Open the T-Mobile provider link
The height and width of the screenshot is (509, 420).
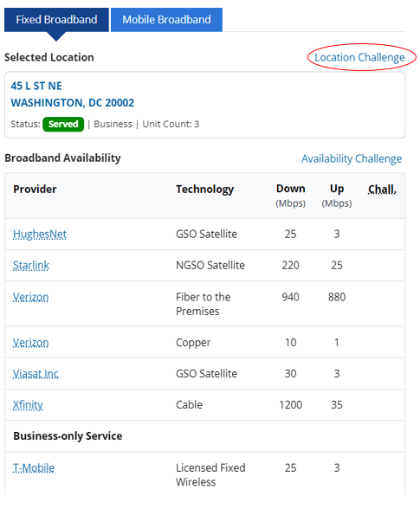click(34, 467)
